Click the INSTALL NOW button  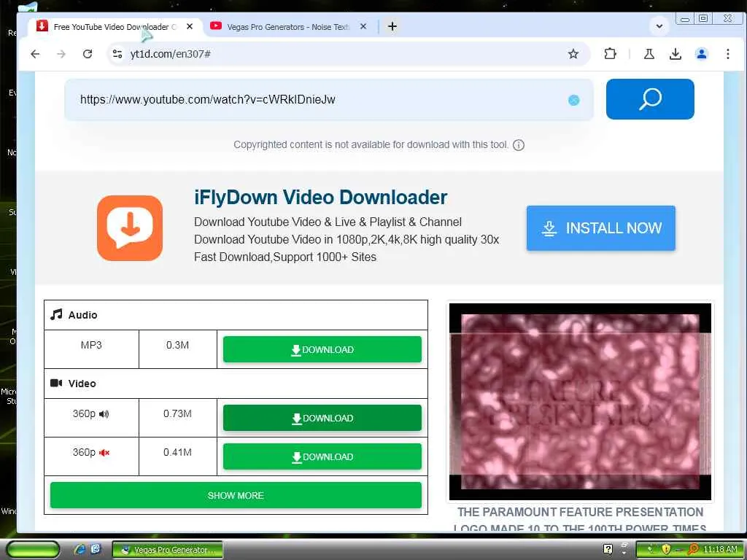601,228
